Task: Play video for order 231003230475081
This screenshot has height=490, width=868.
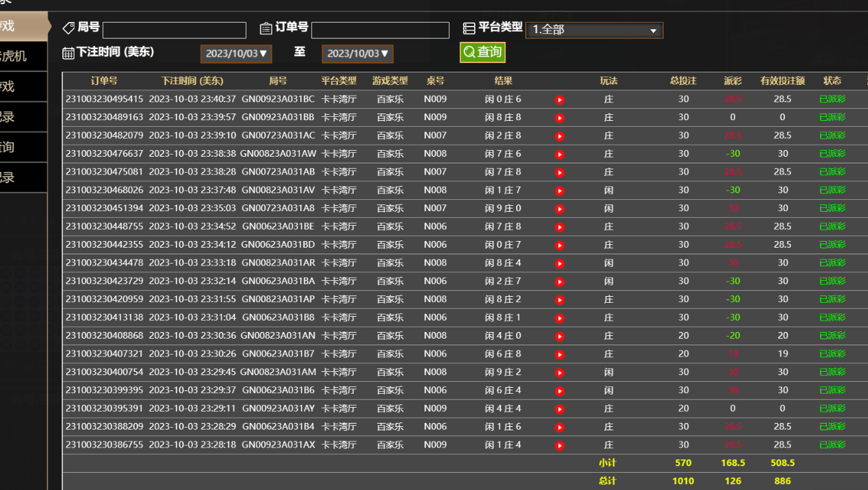Action: tap(560, 173)
